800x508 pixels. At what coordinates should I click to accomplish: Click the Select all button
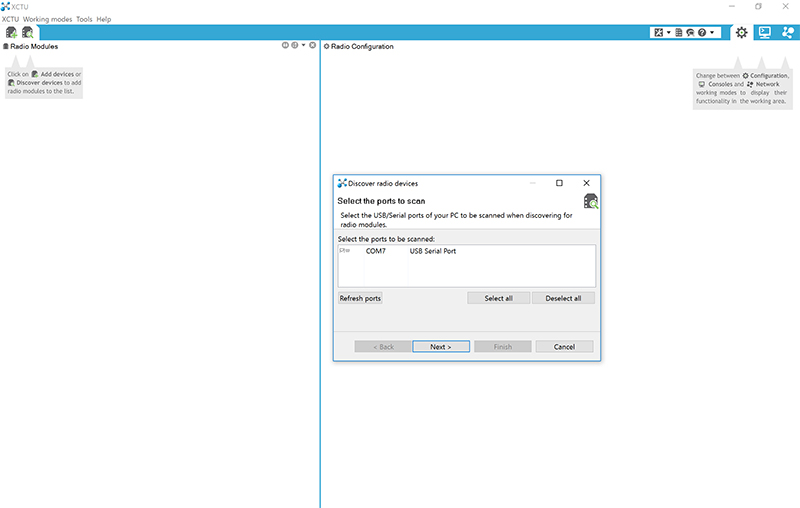coord(498,298)
